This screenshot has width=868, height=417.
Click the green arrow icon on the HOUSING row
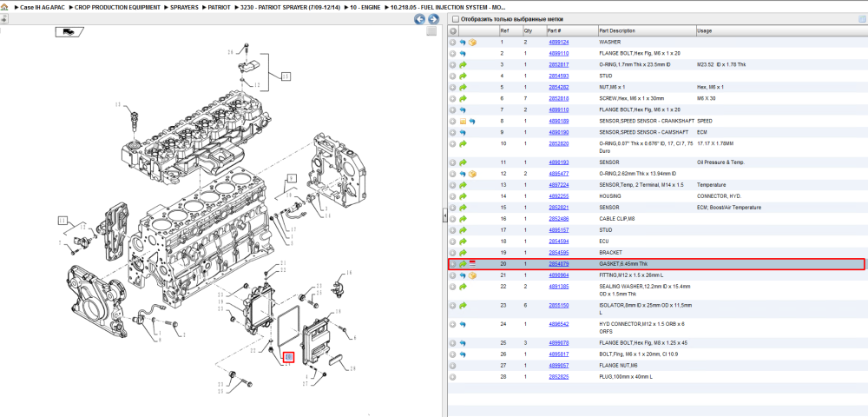pos(463,196)
